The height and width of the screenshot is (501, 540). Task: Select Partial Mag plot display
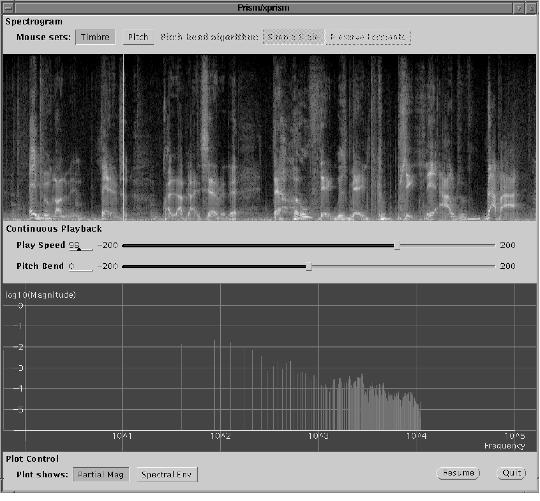coord(101,474)
